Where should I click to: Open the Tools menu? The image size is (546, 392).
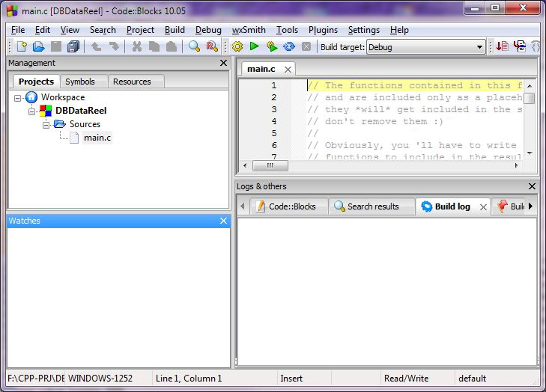(287, 30)
